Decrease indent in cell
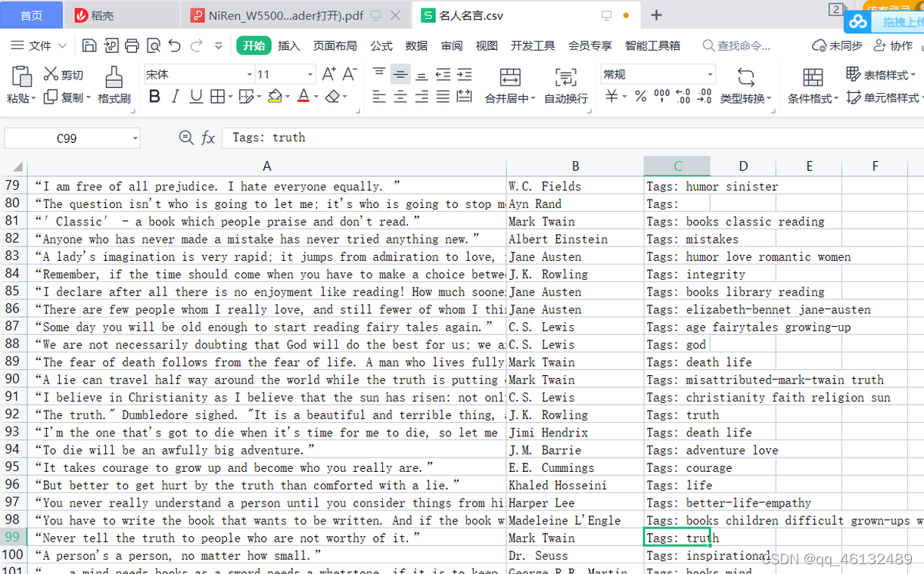 pos(443,74)
